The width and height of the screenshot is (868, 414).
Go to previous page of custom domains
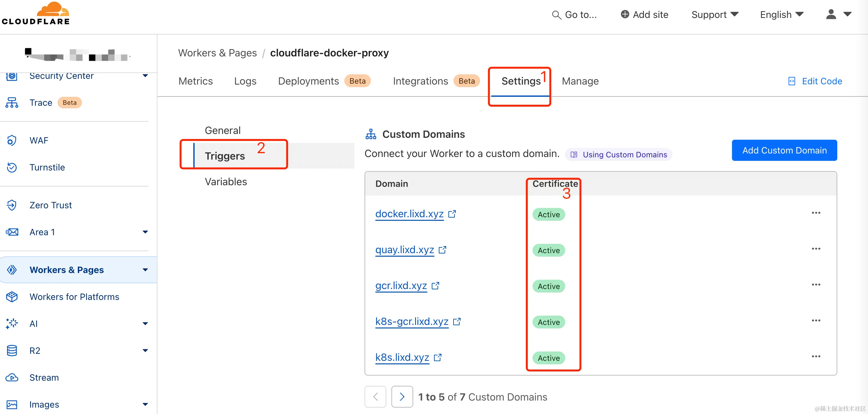tap(375, 397)
